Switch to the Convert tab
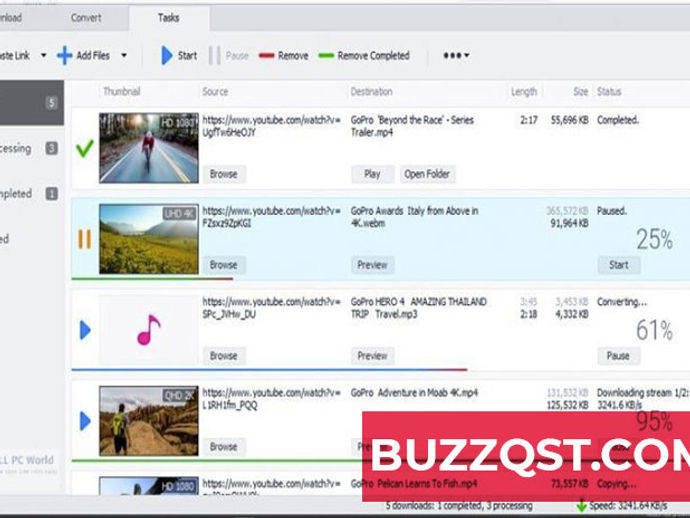The width and height of the screenshot is (690, 518). pos(86,18)
